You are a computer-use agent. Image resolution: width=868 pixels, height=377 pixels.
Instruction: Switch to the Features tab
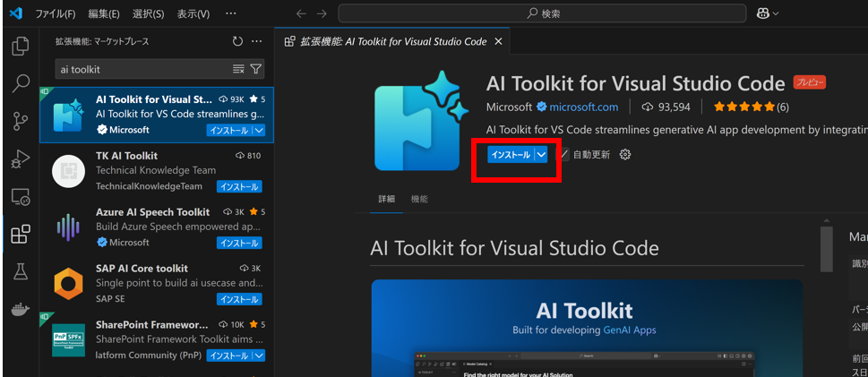[x=419, y=200]
